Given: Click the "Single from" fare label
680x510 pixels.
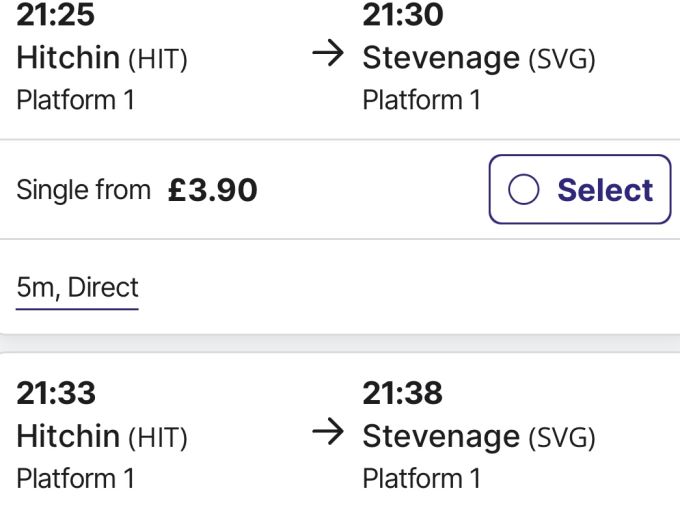Looking at the screenshot, I should click(83, 190).
